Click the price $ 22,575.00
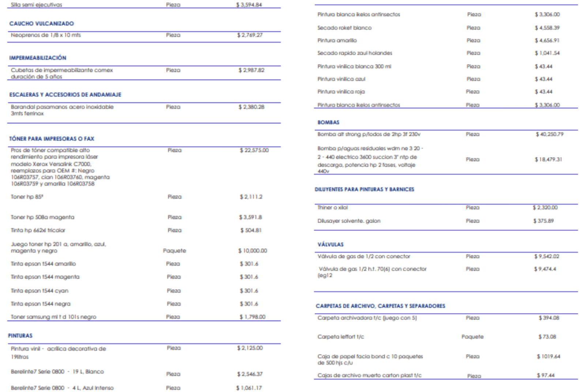 [x=254, y=150]
